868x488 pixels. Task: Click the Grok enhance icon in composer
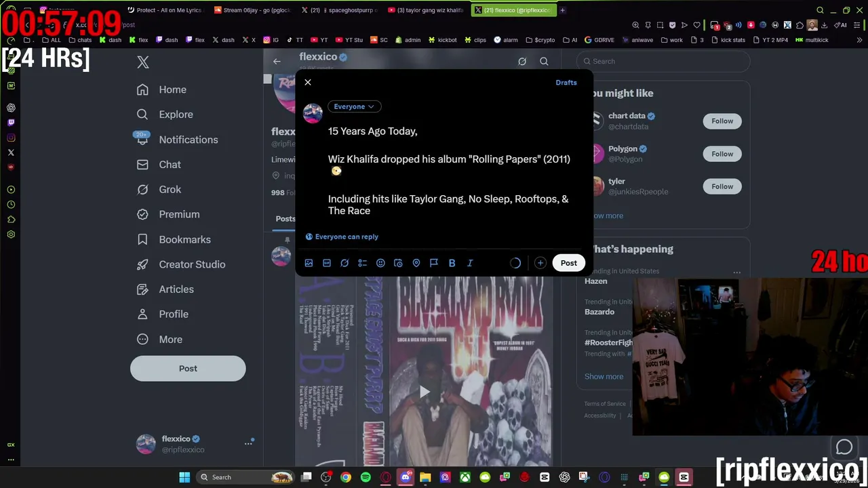tap(344, 263)
